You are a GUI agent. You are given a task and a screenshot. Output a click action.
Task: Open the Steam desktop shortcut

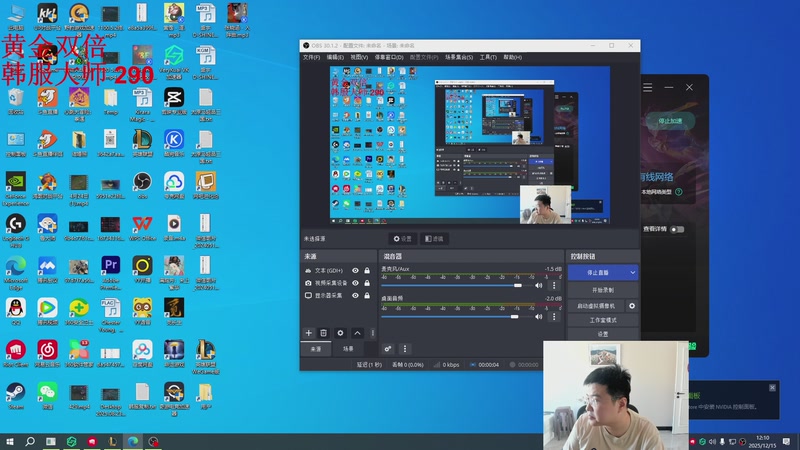15,396
